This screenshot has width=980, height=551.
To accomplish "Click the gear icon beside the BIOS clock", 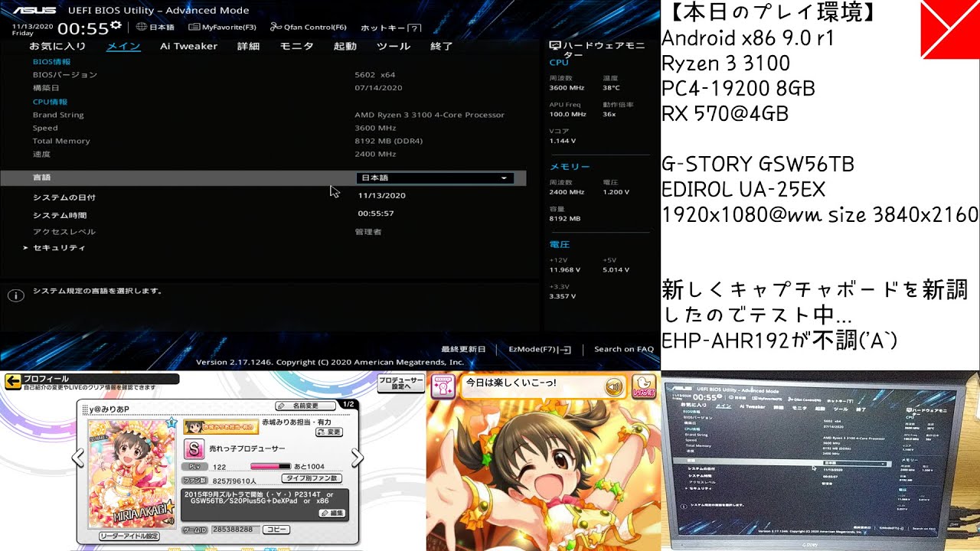I will pos(116,26).
